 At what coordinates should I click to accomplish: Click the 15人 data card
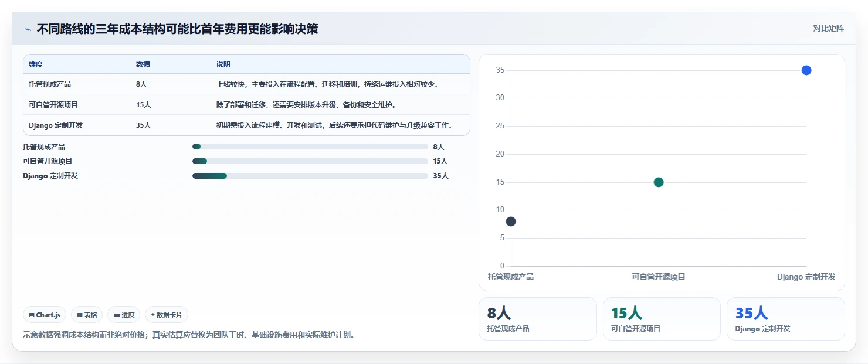(662, 319)
